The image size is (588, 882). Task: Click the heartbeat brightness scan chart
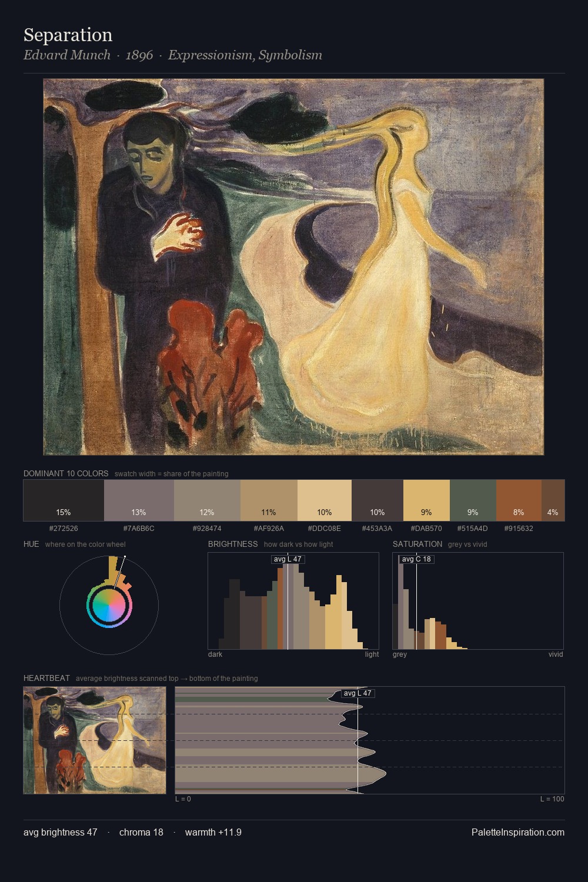[x=370, y=740]
